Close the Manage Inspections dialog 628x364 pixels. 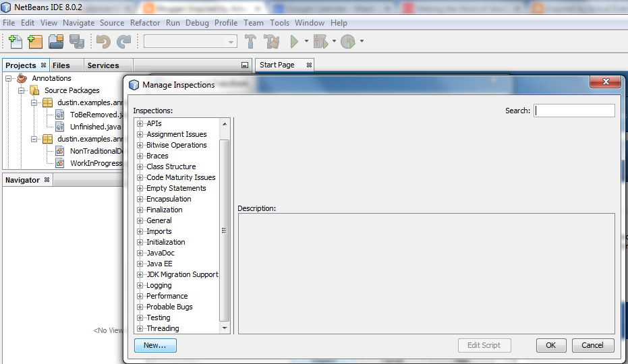coord(606,82)
